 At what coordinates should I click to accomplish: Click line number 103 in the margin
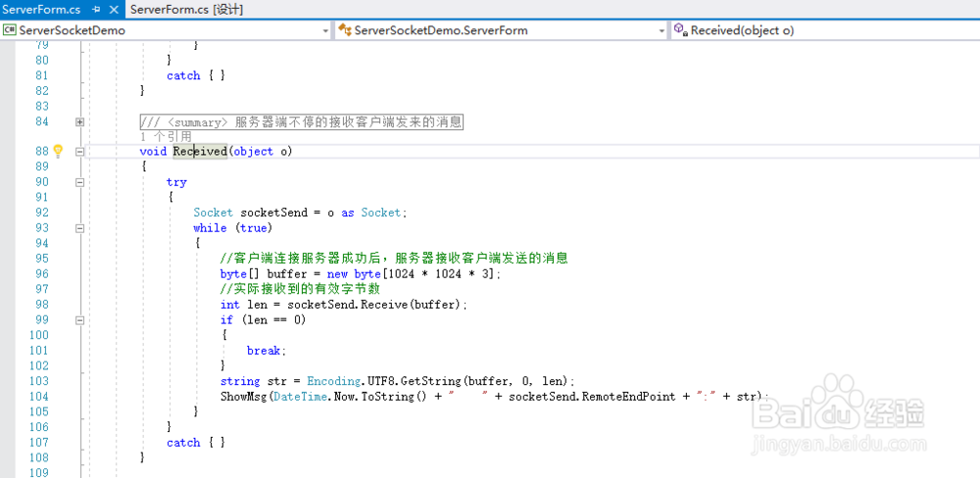(39, 381)
